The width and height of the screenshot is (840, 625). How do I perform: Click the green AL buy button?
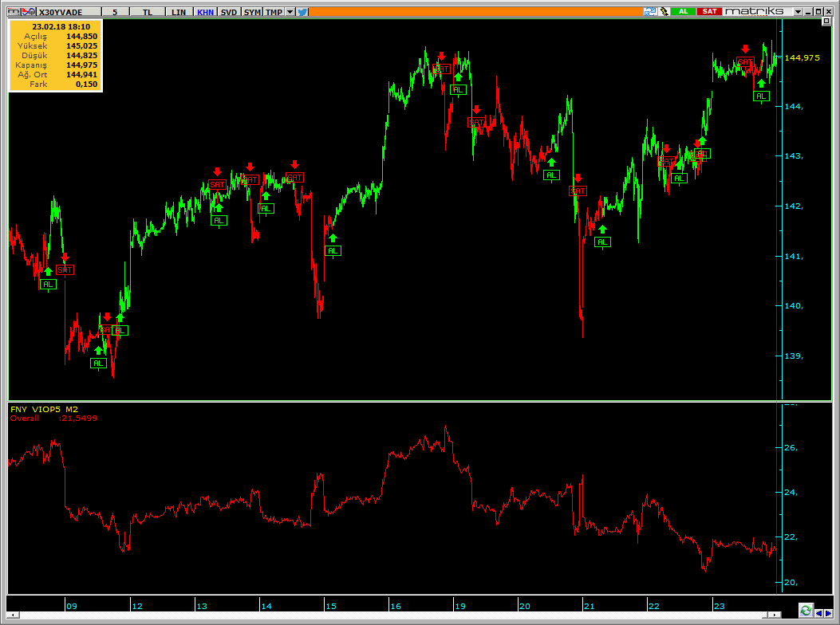(683, 11)
